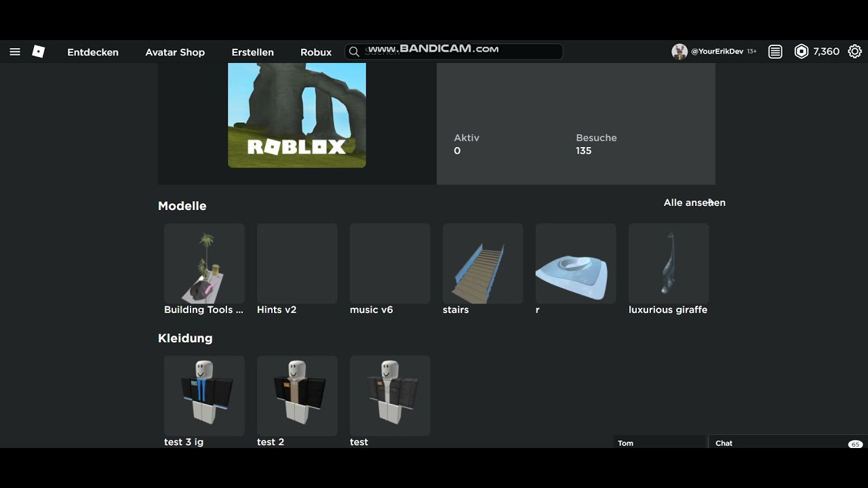This screenshot has height=488, width=868.
Task: Click the Besuche 135 statistic
Action: pyautogui.click(x=596, y=144)
